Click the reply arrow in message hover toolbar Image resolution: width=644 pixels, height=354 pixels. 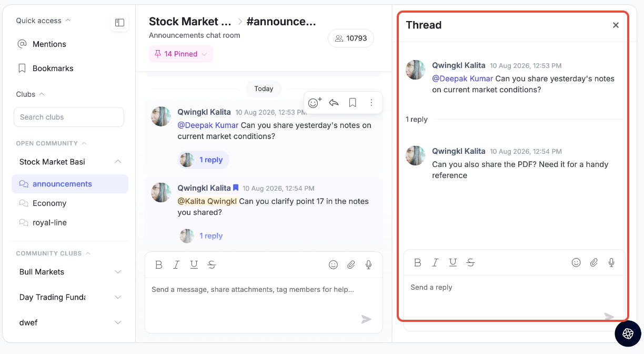[x=334, y=103]
